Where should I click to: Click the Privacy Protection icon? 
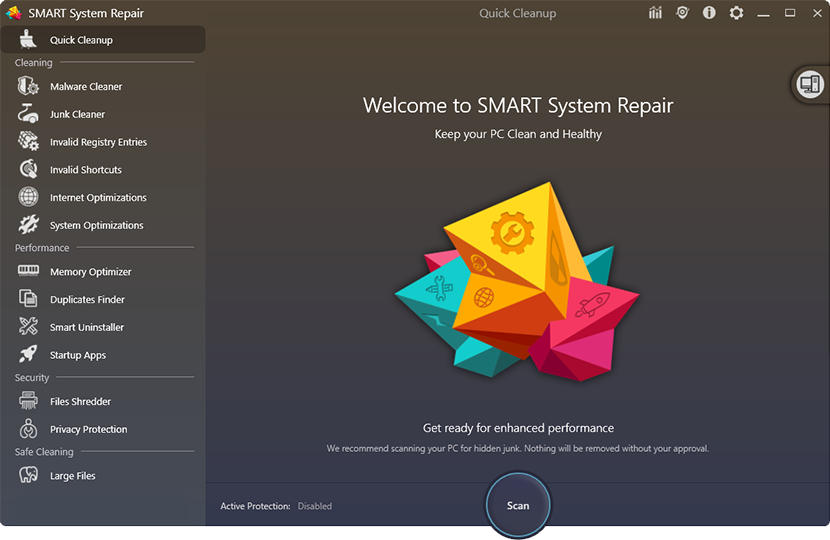coord(28,428)
